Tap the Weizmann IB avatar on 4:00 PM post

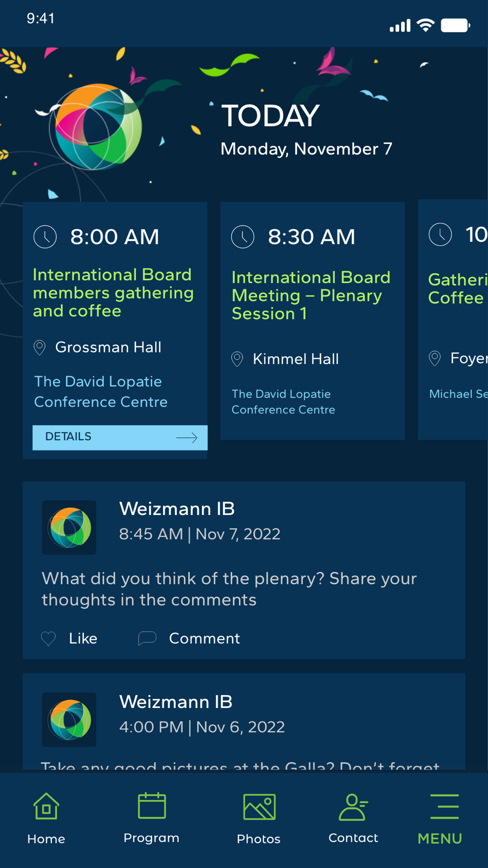pos(69,720)
